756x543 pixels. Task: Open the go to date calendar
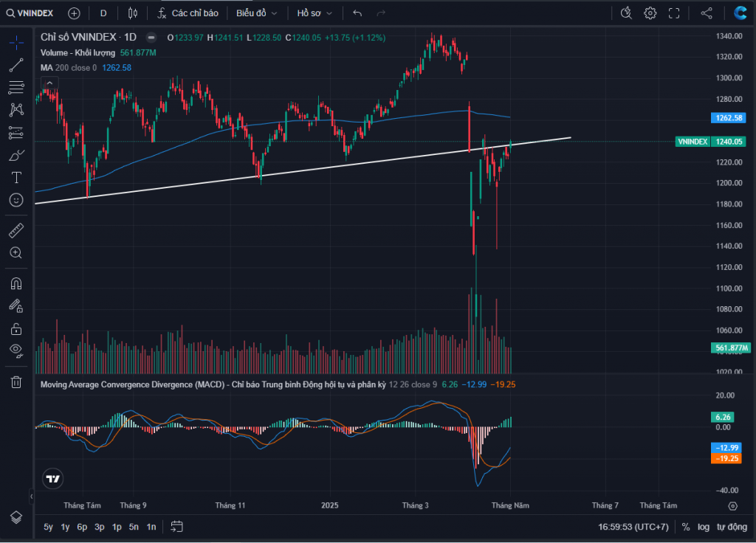(x=176, y=527)
